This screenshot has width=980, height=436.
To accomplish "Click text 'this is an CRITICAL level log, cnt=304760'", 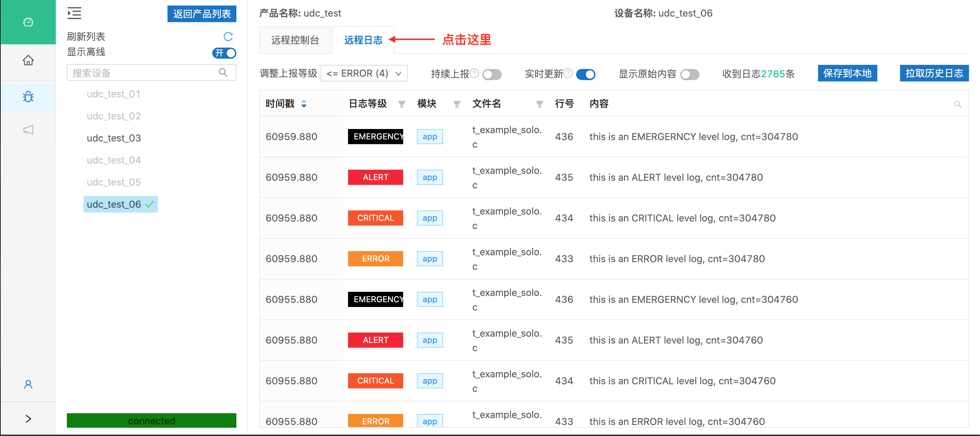I will [x=682, y=381].
